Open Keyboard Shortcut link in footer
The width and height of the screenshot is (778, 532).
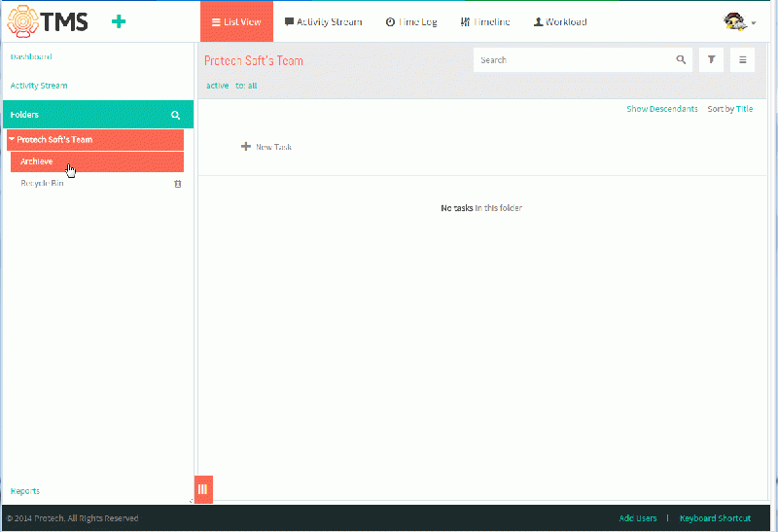tap(715, 518)
